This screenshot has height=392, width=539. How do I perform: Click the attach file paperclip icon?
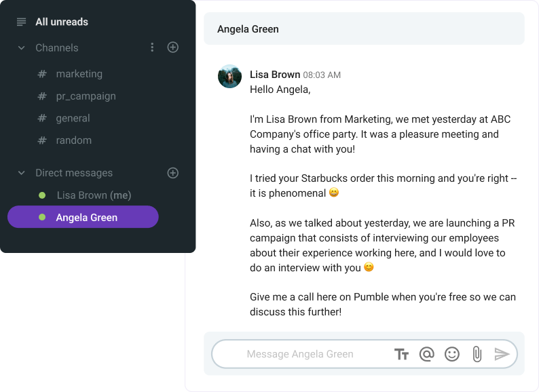click(x=477, y=354)
